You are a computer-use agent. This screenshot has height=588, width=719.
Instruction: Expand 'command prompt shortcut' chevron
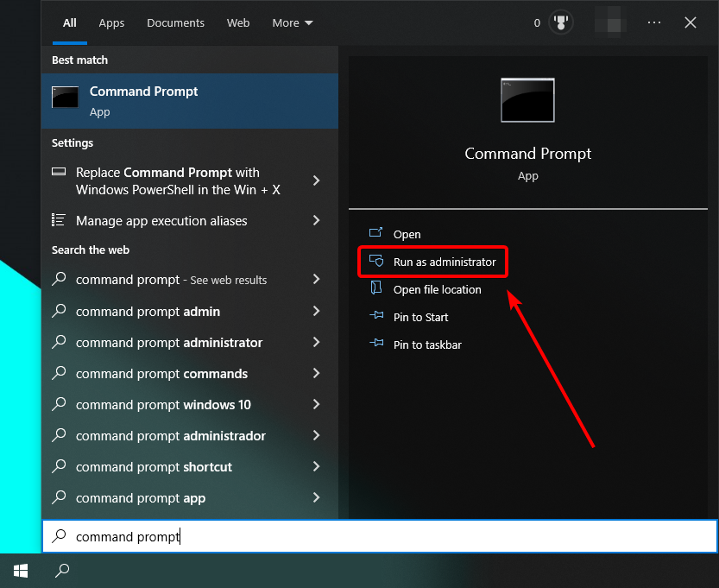point(316,466)
